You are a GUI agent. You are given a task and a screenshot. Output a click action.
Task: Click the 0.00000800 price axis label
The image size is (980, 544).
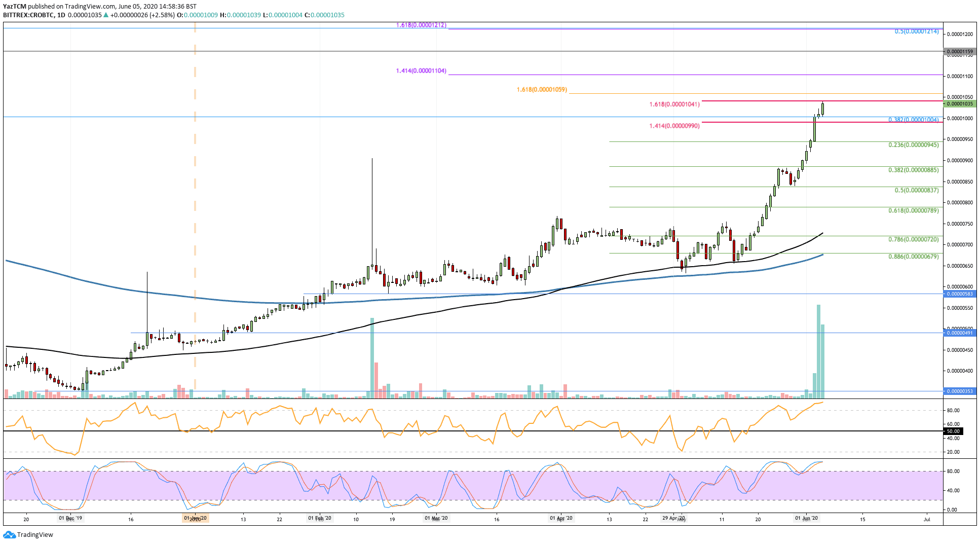click(960, 203)
